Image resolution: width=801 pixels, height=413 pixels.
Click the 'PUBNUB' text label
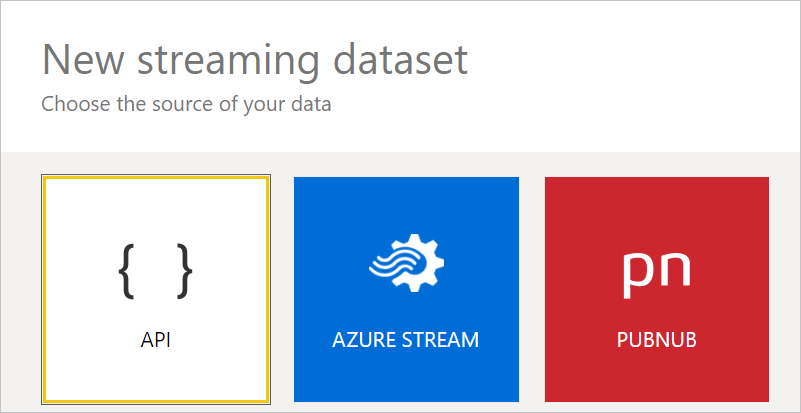[656, 340]
